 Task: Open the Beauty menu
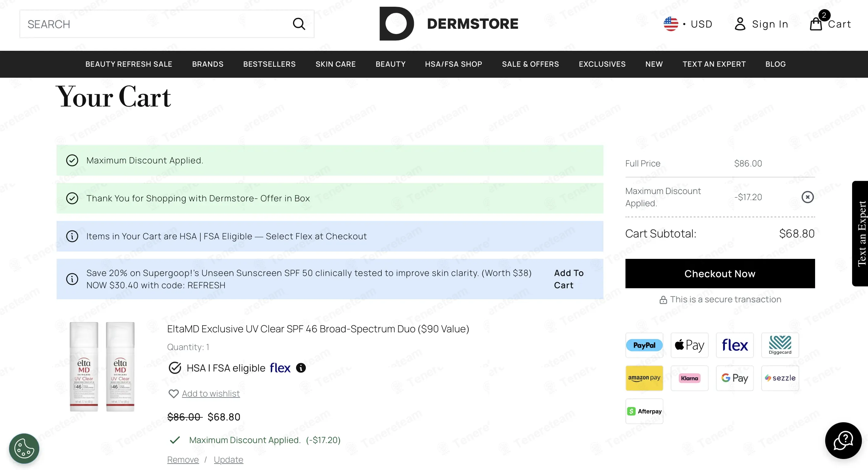click(x=390, y=64)
